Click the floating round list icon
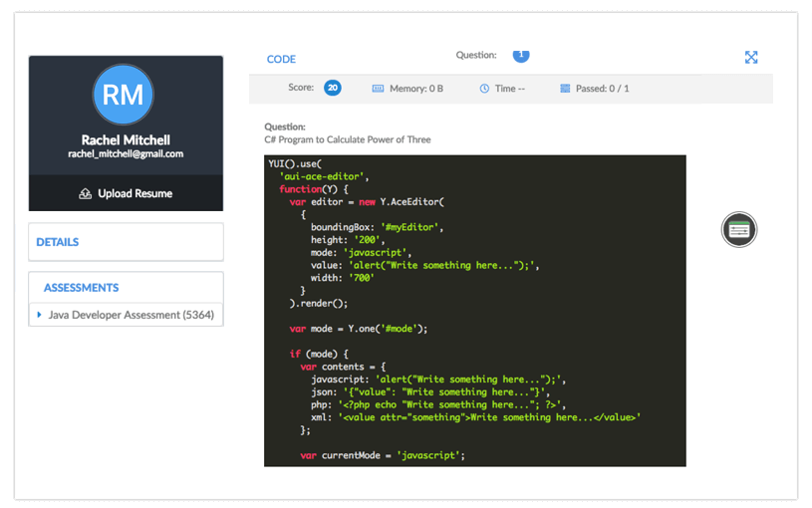This screenshot has height=508, width=812. click(x=738, y=230)
